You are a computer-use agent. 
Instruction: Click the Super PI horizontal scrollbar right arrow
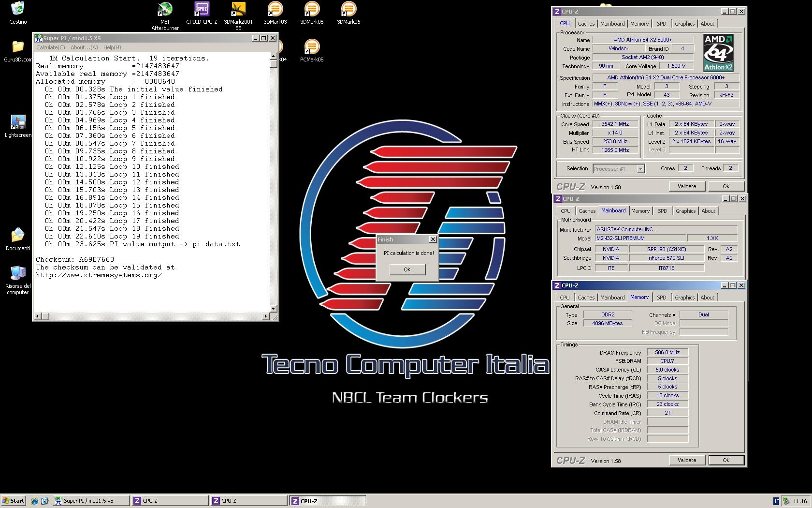click(265, 316)
